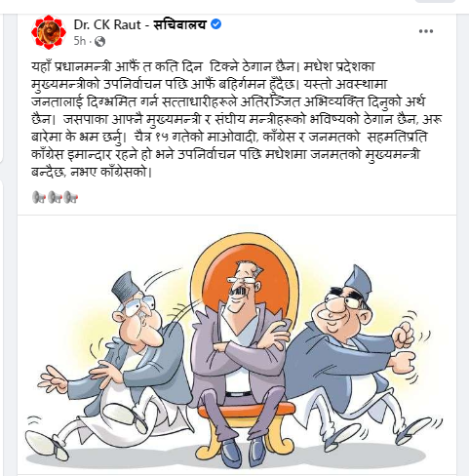Open Dr. CK Raut's profile picture avatar
Screen dimensions: 469x476
tap(49, 32)
